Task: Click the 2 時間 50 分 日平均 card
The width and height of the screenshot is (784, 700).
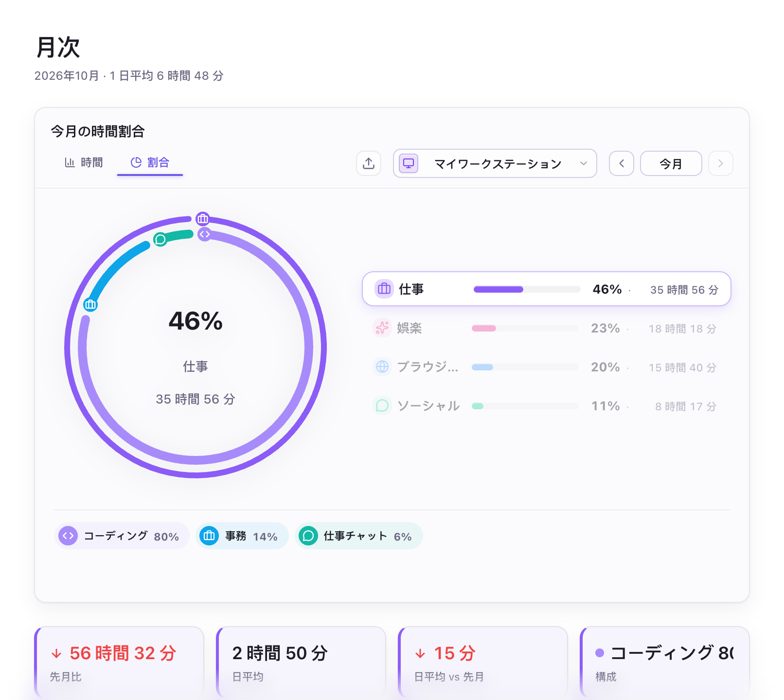Action: coord(301,663)
